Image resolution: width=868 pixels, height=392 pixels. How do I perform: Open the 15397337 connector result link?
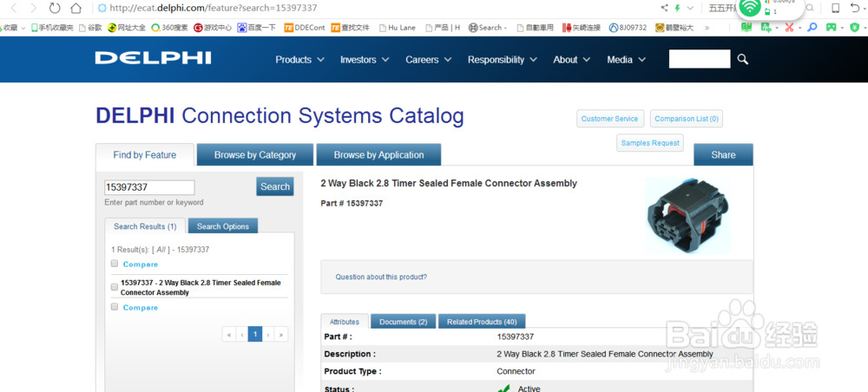coord(201,288)
